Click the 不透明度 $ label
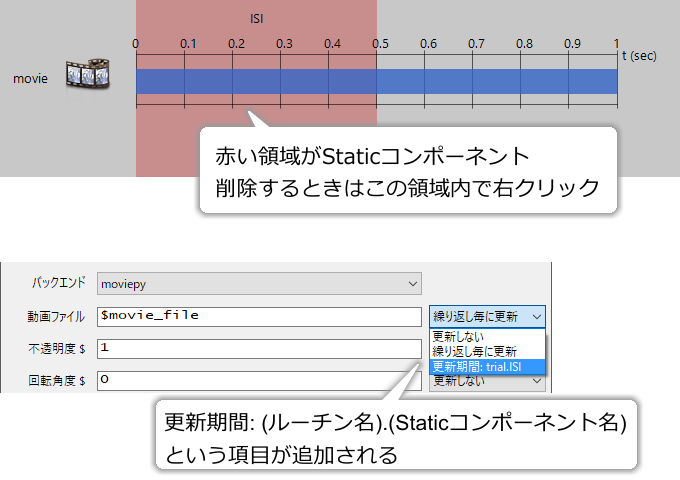The image size is (680, 480). [57, 349]
